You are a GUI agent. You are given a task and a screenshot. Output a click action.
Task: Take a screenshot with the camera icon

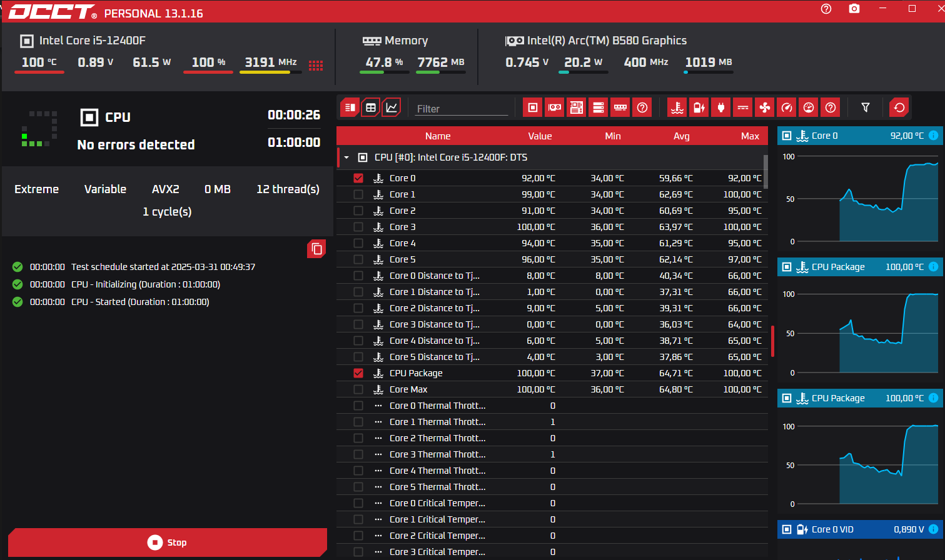coord(854,9)
